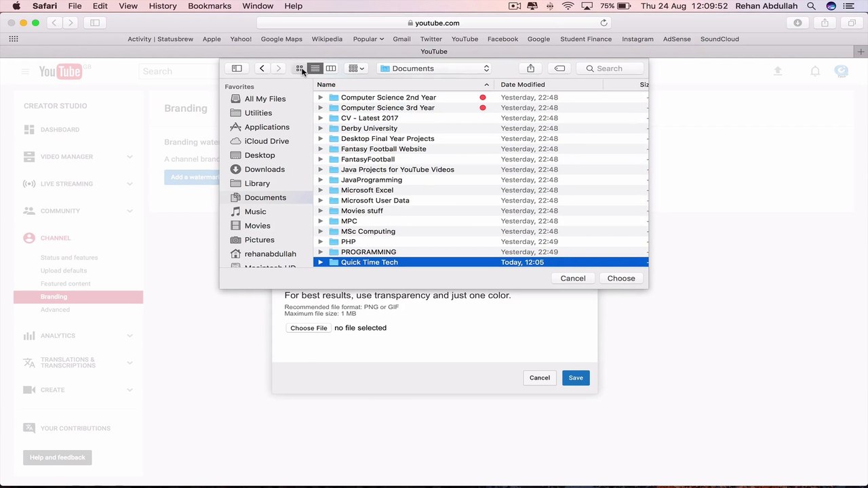Expand Computer Science 3rd Year folder
The width and height of the screenshot is (868, 488).
(321, 108)
